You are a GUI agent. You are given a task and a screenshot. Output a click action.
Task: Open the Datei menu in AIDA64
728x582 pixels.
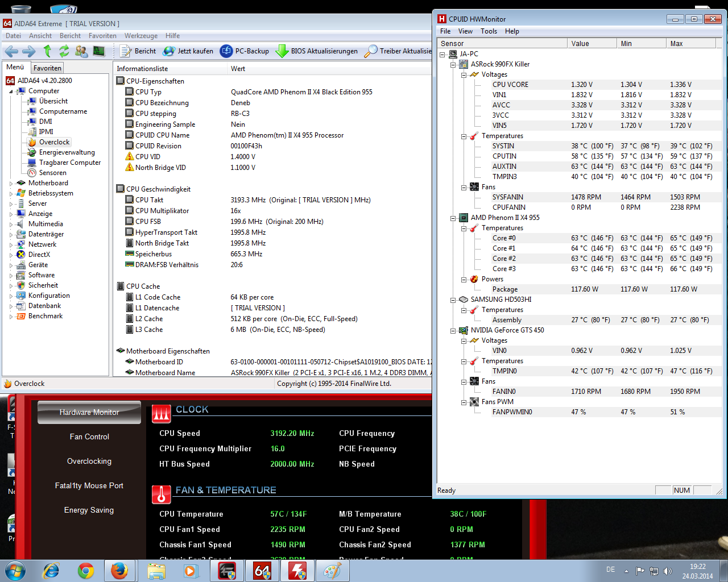click(x=13, y=36)
